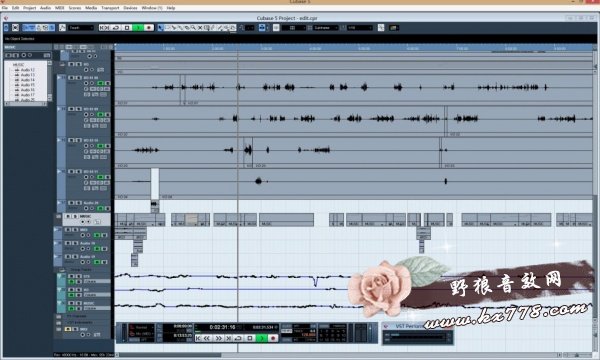
Task: Open the File menu
Action: coord(5,8)
